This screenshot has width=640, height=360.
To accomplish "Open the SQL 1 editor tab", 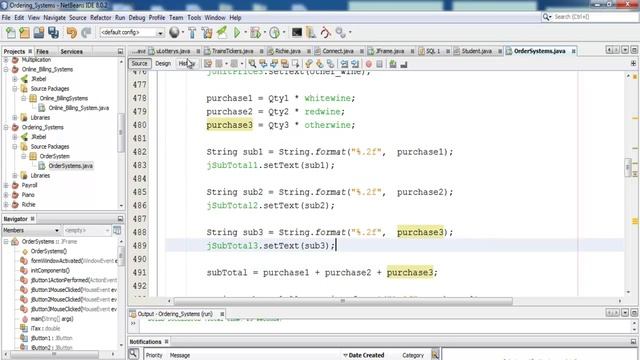I will click(x=433, y=51).
